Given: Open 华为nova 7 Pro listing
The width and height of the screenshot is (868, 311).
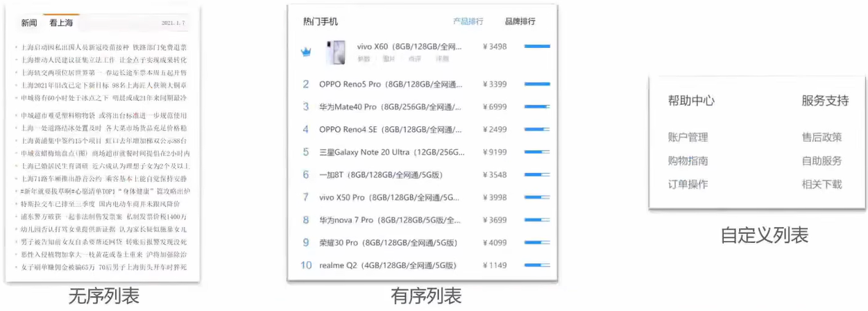Looking at the screenshot, I should [391, 220].
